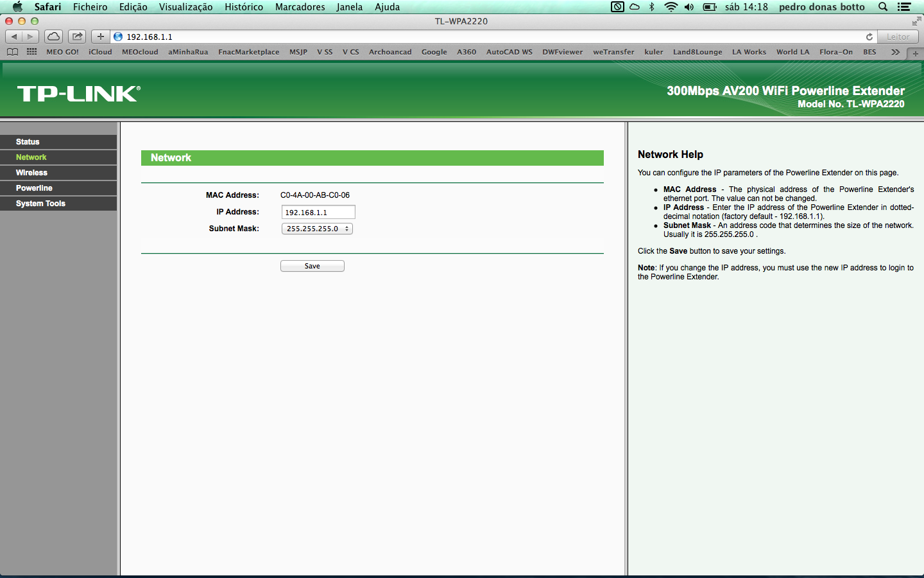The height and width of the screenshot is (578, 924).
Task: Open the LA Works bookmark
Action: point(749,52)
